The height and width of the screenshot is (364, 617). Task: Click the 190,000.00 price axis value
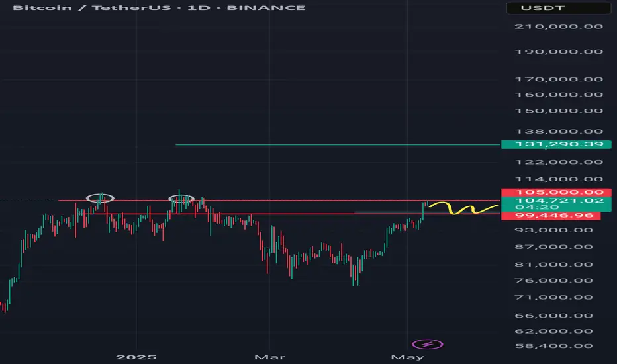pos(559,52)
